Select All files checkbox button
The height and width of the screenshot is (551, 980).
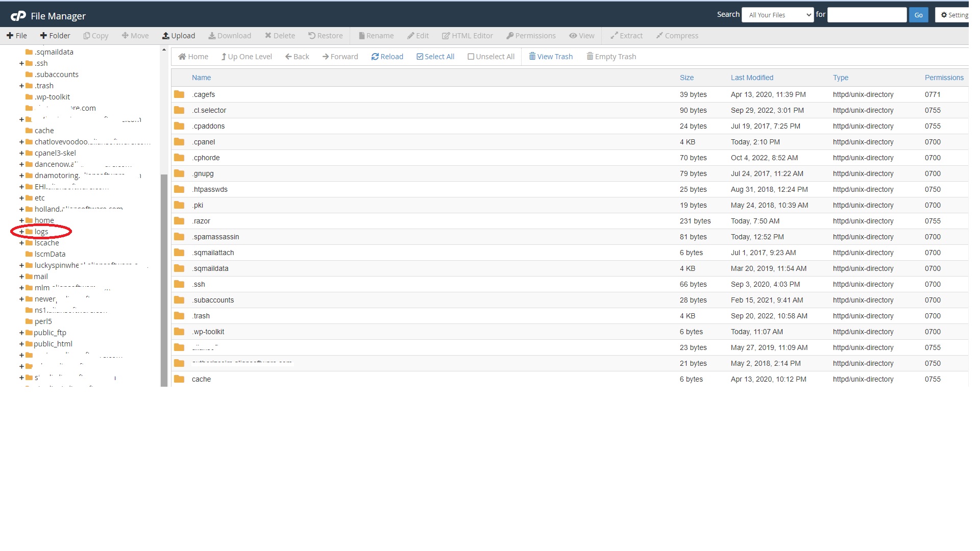click(x=435, y=57)
